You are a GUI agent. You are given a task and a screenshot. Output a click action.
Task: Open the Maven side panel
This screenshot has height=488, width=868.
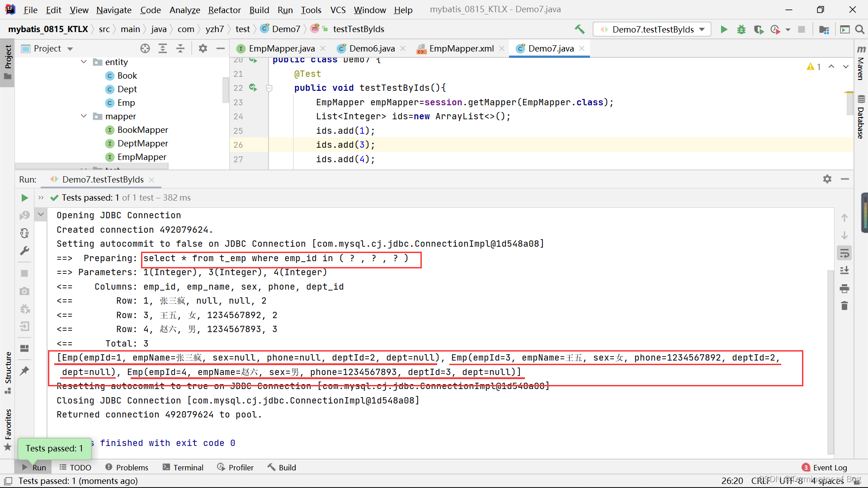tap(861, 63)
